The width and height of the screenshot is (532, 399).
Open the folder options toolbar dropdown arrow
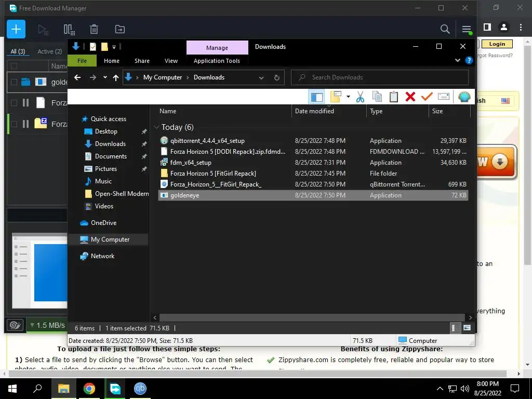(348, 97)
